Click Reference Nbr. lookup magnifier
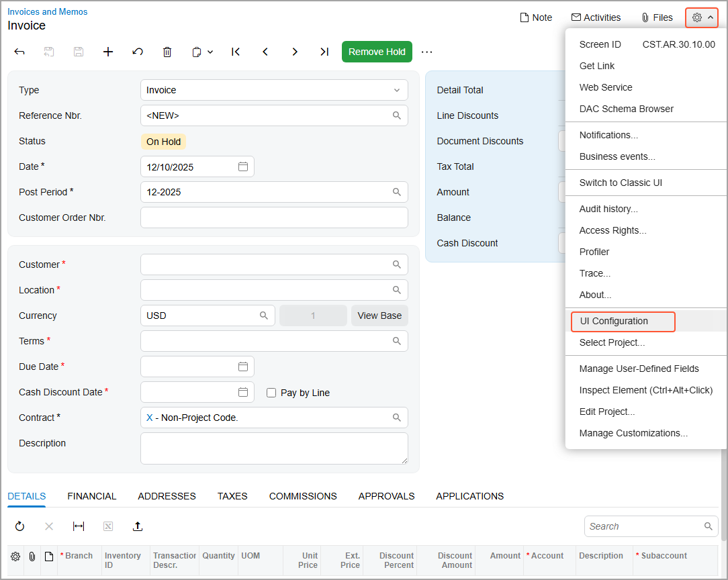This screenshot has width=728, height=580. 396,115
